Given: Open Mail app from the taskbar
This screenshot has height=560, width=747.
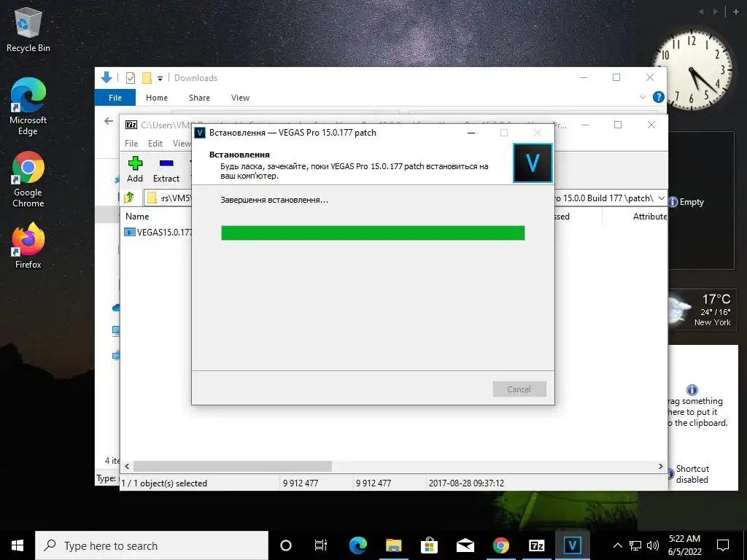Looking at the screenshot, I should click(465, 545).
